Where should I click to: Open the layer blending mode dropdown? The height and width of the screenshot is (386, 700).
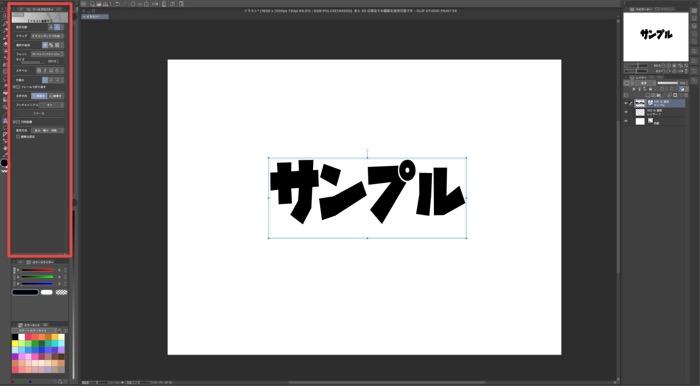[x=644, y=83]
